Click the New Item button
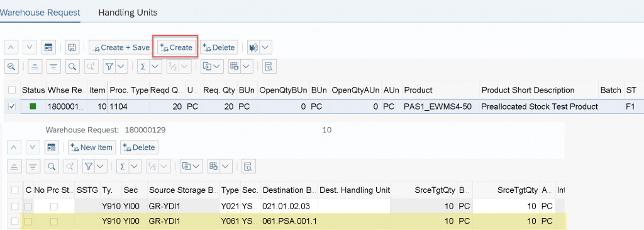The width and height of the screenshot is (644, 230). coord(92,147)
